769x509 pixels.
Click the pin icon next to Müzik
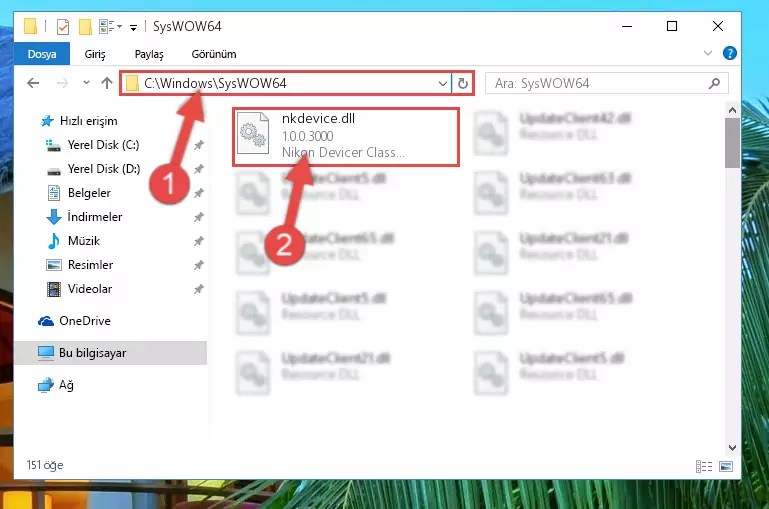(199, 241)
